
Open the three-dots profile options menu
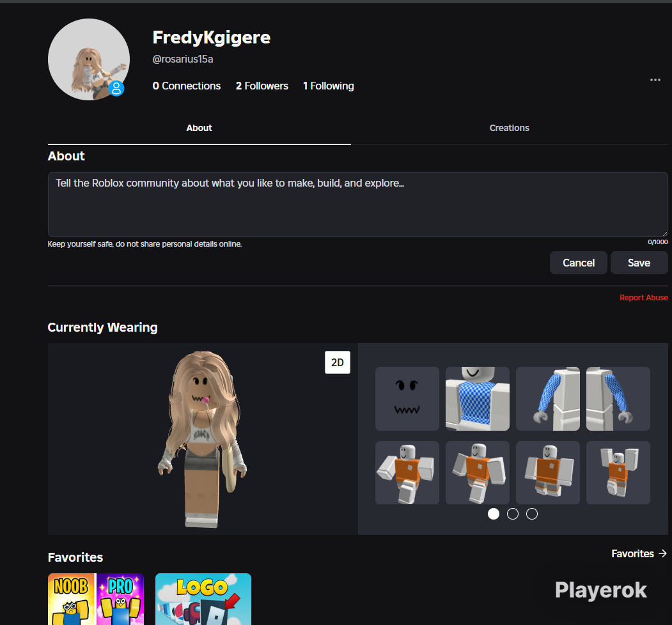[655, 80]
